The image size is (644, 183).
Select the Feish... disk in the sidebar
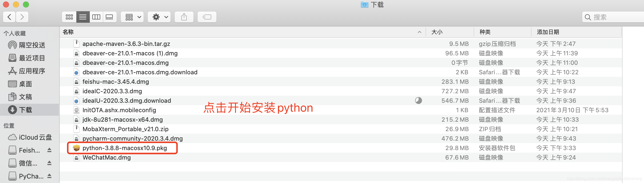pyautogui.click(x=24, y=150)
